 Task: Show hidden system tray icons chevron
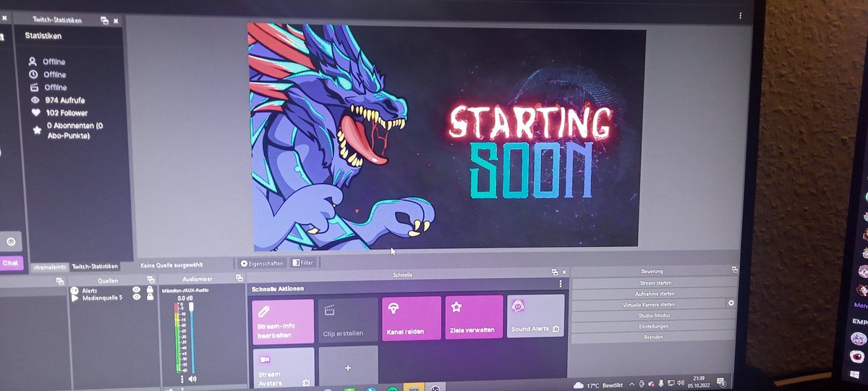pyautogui.click(x=631, y=384)
